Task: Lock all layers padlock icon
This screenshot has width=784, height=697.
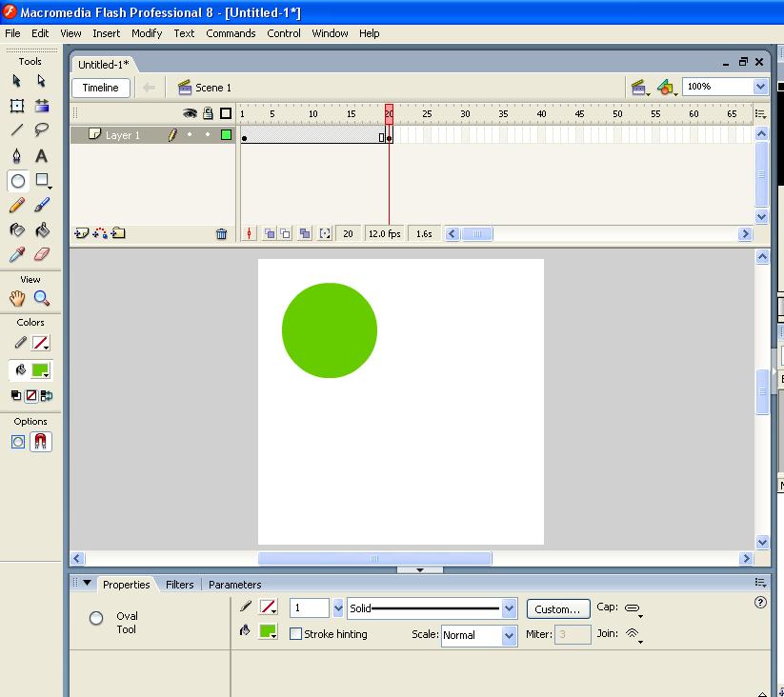Action: click(x=208, y=113)
